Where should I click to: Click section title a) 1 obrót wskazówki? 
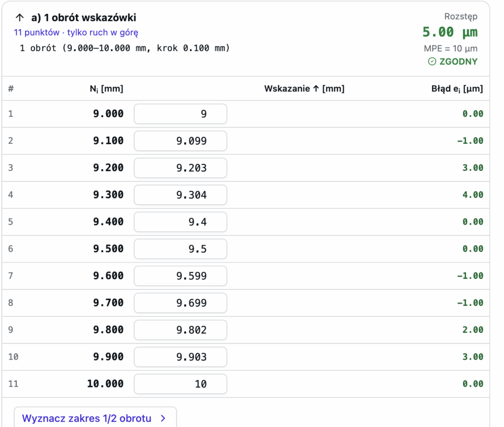tap(84, 17)
